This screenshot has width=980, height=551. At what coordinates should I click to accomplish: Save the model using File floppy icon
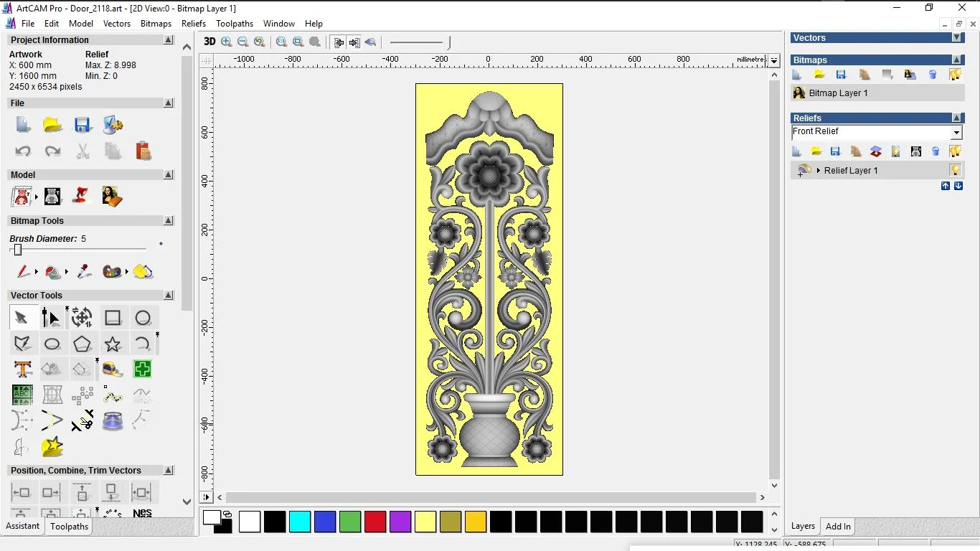(83, 126)
